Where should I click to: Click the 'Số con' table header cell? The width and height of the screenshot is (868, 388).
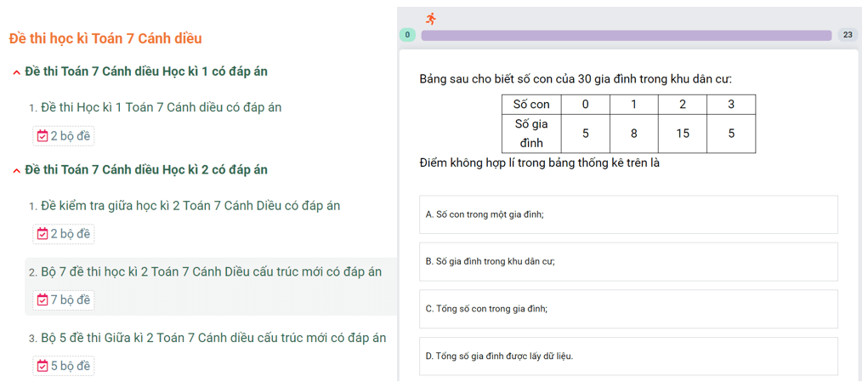pos(531,104)
